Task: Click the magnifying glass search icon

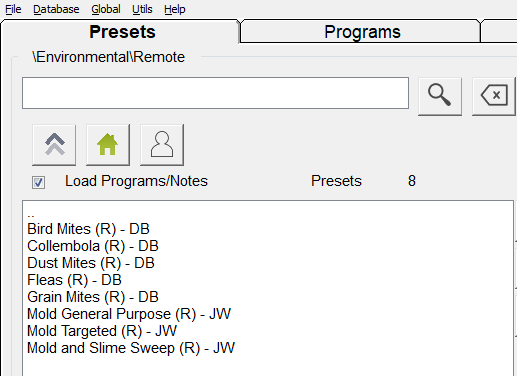Action: 440,96
